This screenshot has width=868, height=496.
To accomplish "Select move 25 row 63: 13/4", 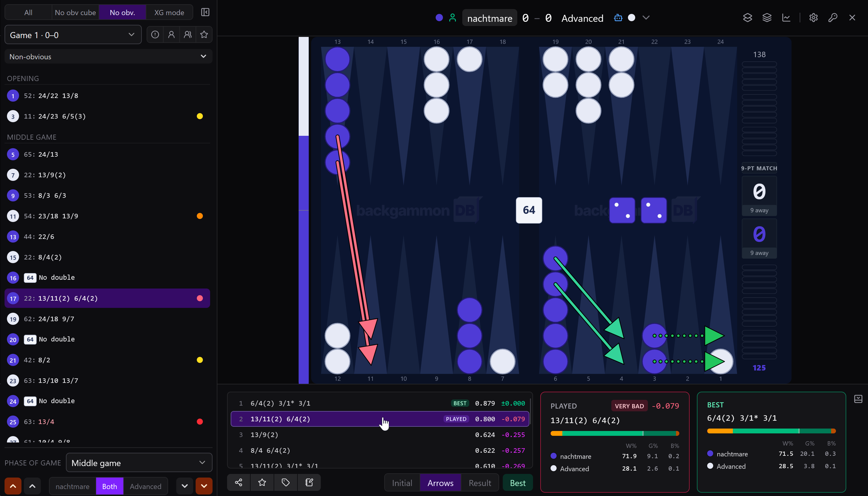I will [x=107, y=422].
